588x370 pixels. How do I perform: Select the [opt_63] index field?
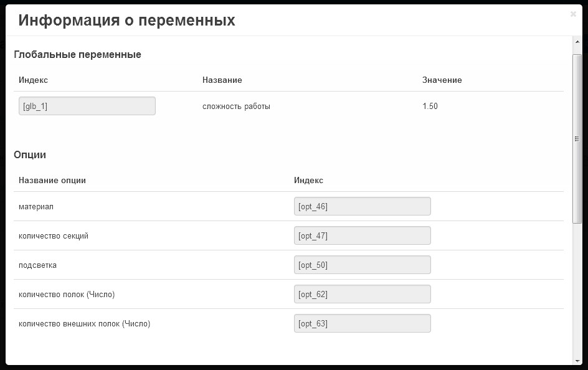click(363, 323)
